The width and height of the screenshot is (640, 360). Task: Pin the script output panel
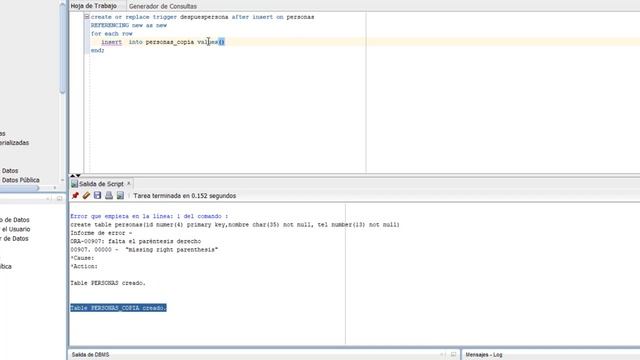point(75,196)
